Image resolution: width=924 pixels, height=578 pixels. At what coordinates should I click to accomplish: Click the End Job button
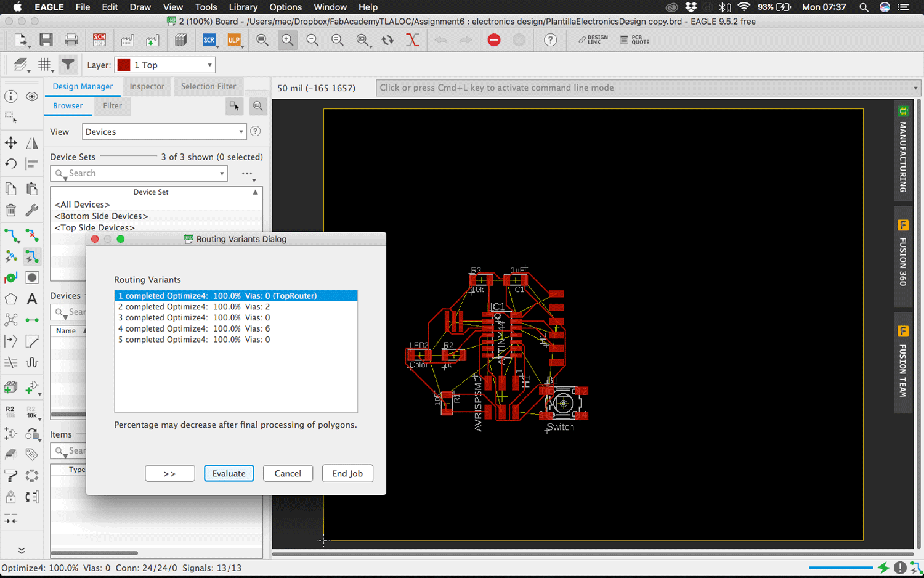coord(347,473)
